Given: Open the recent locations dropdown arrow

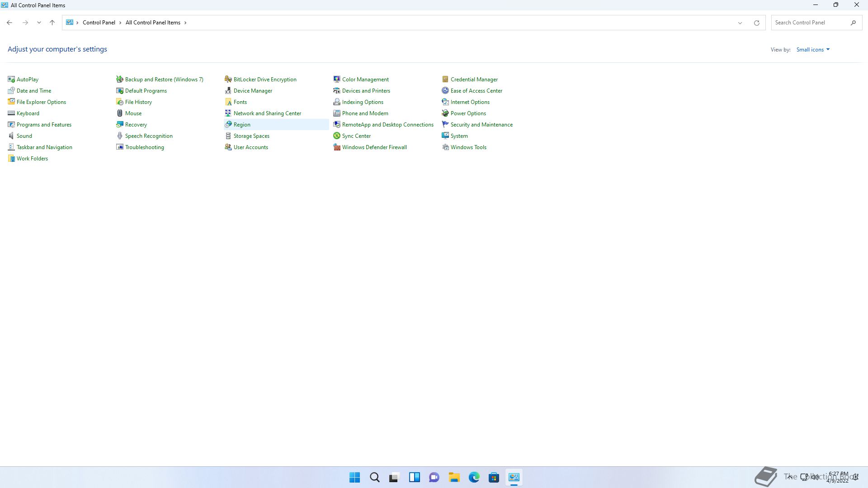Looking at the screenshot, I should point(39,23).
